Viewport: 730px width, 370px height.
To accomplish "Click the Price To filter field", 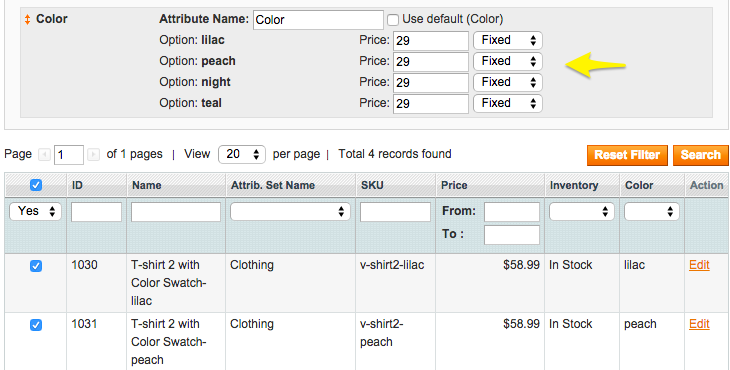I will pos(512,235).
